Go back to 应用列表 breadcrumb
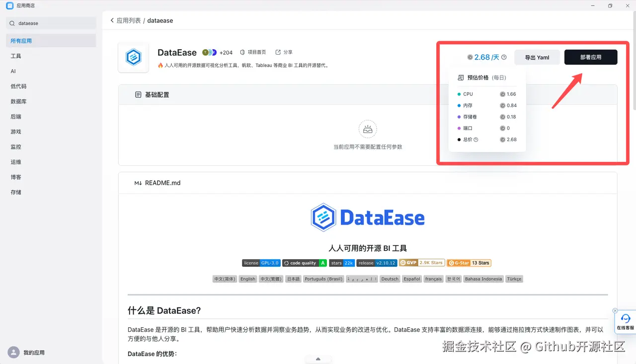 [x=129, y=21]
